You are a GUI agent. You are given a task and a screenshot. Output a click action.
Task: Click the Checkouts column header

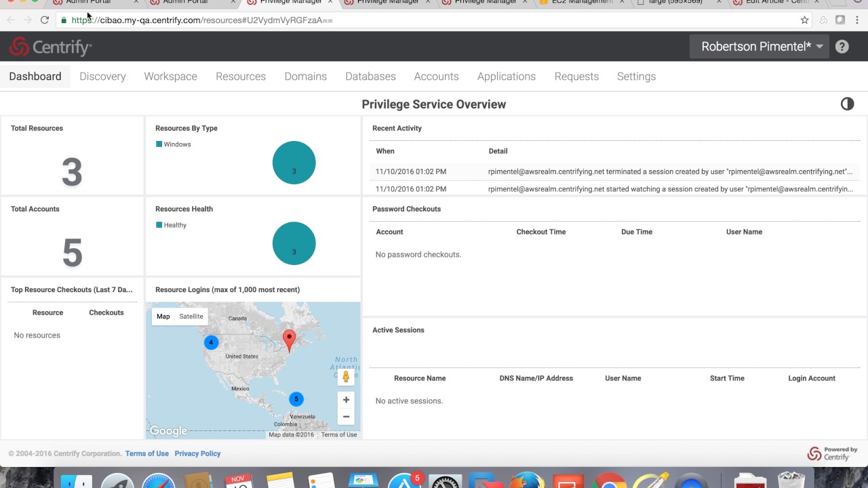coord(106,312)
